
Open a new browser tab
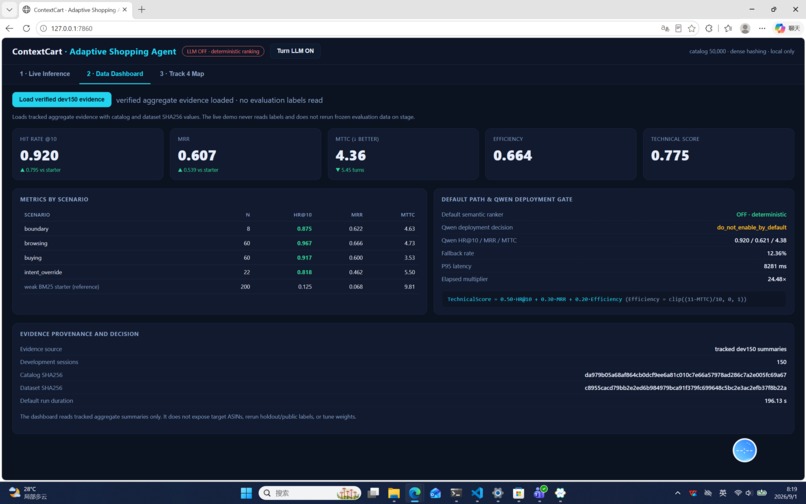(141, 9)
